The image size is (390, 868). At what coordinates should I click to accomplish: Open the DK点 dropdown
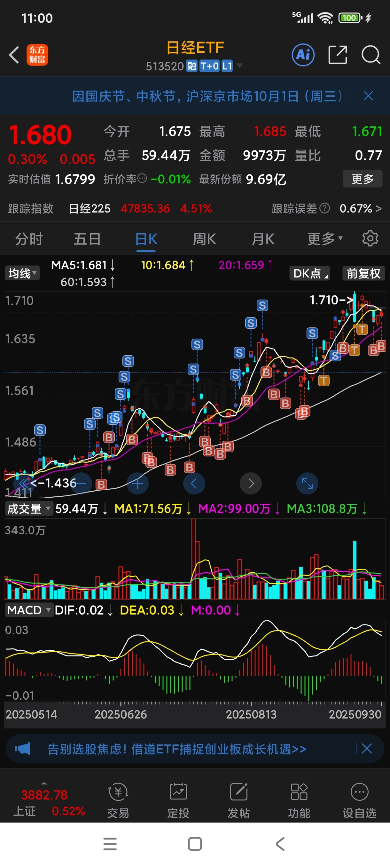(x=309, y=273)
